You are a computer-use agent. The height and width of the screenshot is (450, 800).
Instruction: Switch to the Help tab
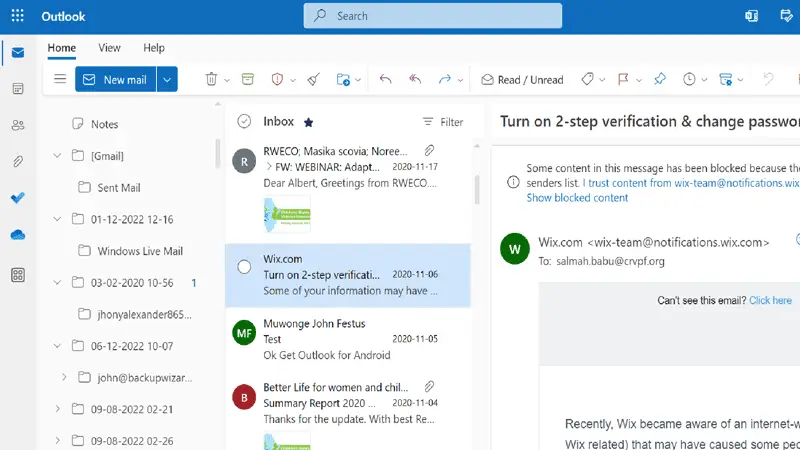[154, 48]
